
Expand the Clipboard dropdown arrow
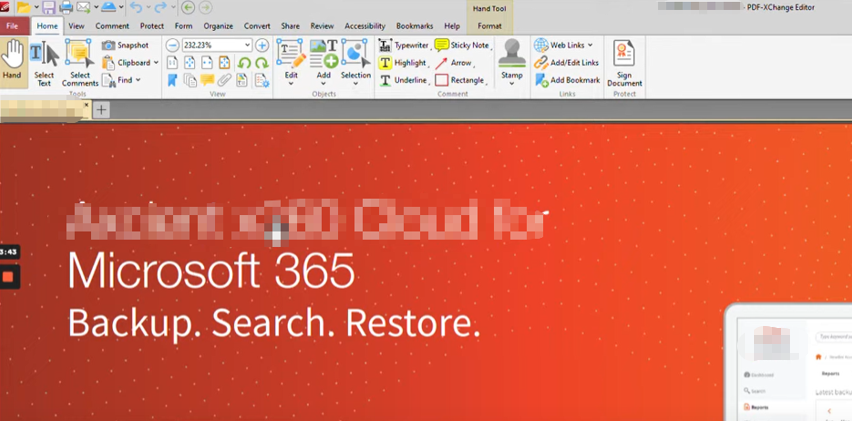[x=156, y=62]
